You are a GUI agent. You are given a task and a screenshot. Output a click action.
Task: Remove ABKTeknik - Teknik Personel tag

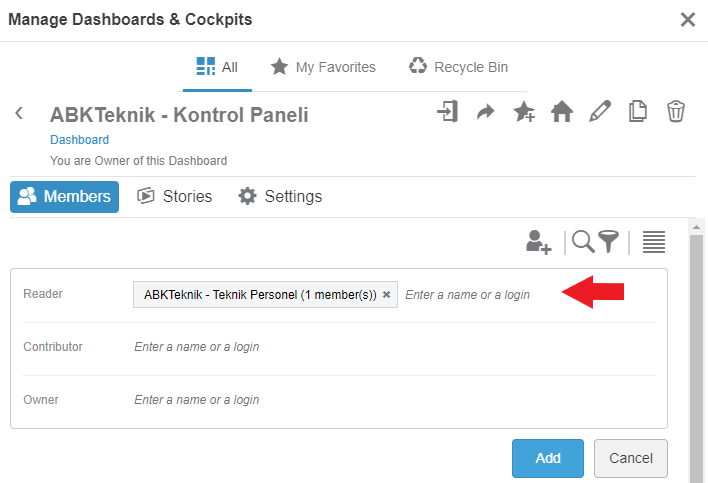pos(387,295)
